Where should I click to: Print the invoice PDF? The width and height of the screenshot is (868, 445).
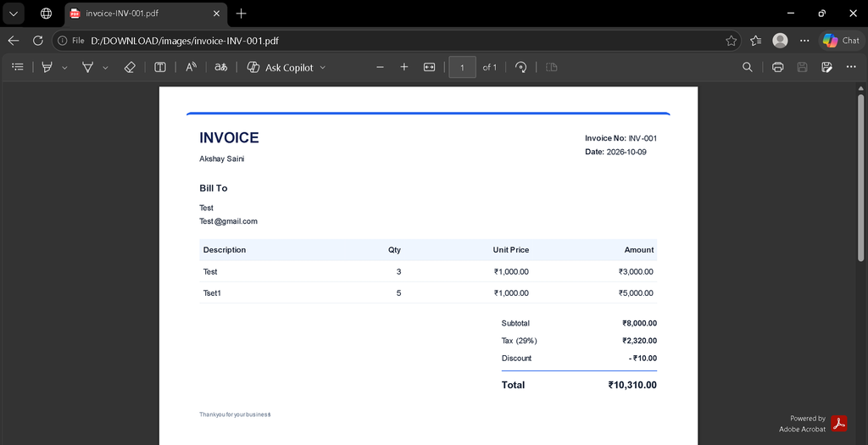[x=778, y=67]
